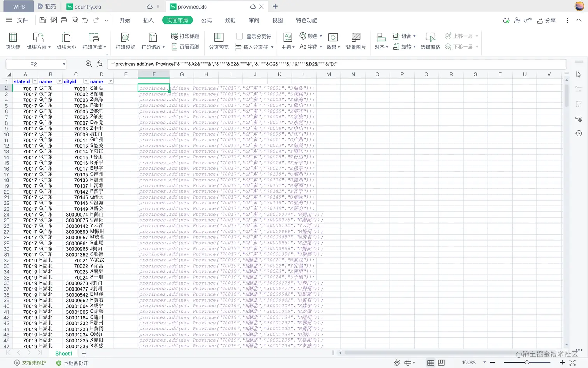This screenshot has height=368, width=588.
Task: Move the zoom slider handle
Action: [527, 363]
